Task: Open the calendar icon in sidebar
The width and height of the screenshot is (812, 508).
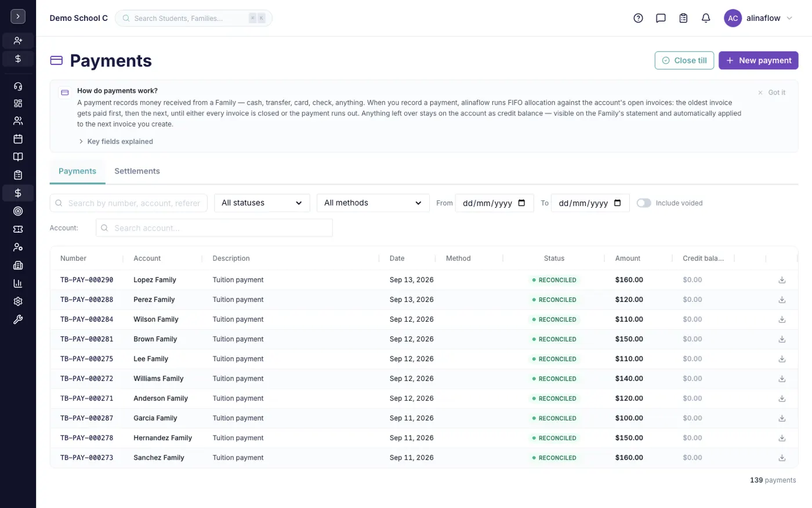Action: pyautogui.click(x=18, y=139)
